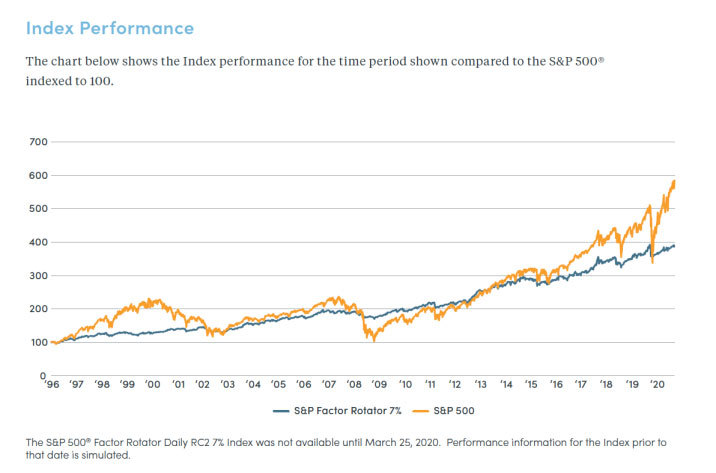
Task: Click the 600 y-axis label
Action: 40,175
